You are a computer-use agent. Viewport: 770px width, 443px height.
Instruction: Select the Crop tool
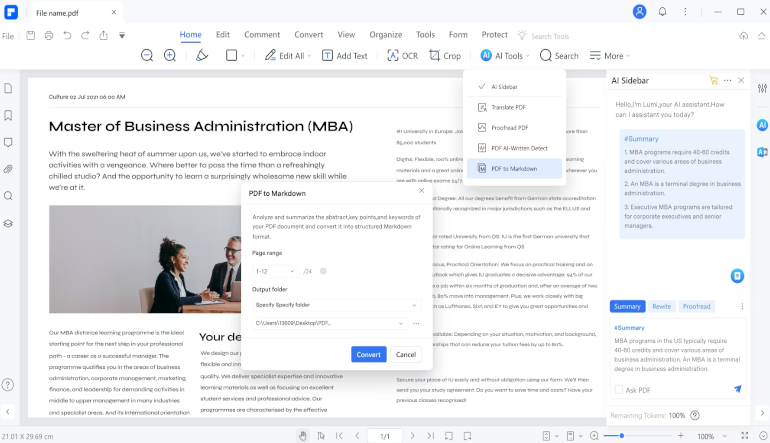point(445,55)
